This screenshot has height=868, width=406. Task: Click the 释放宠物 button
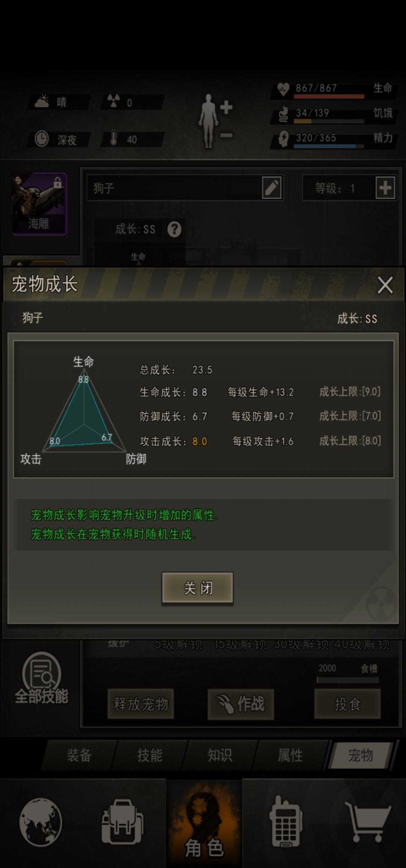pos(141,704)
